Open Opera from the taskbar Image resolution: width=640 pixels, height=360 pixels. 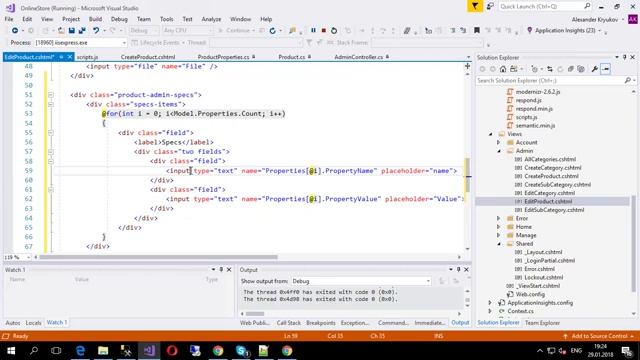click(x=172, y=351)
